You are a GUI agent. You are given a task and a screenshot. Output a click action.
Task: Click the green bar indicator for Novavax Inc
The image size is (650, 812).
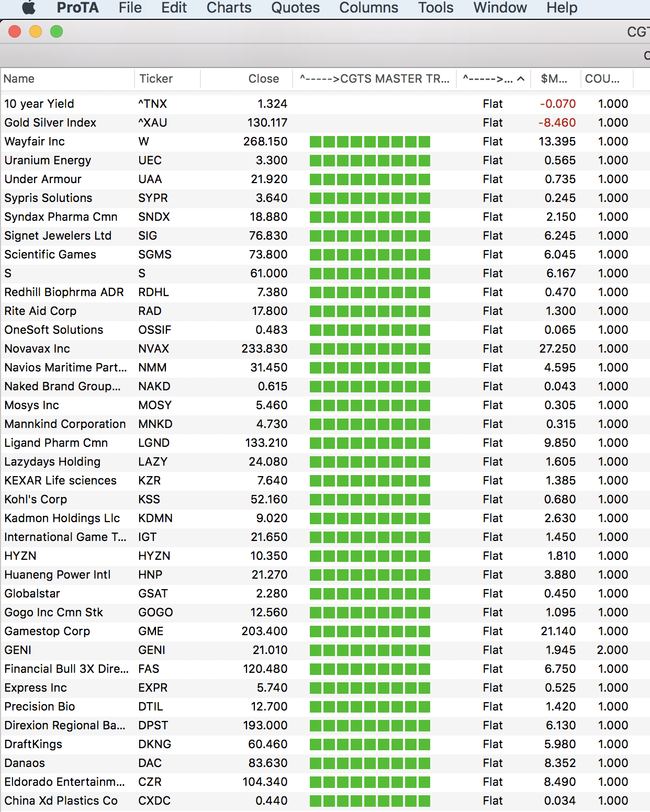point(370,349)
